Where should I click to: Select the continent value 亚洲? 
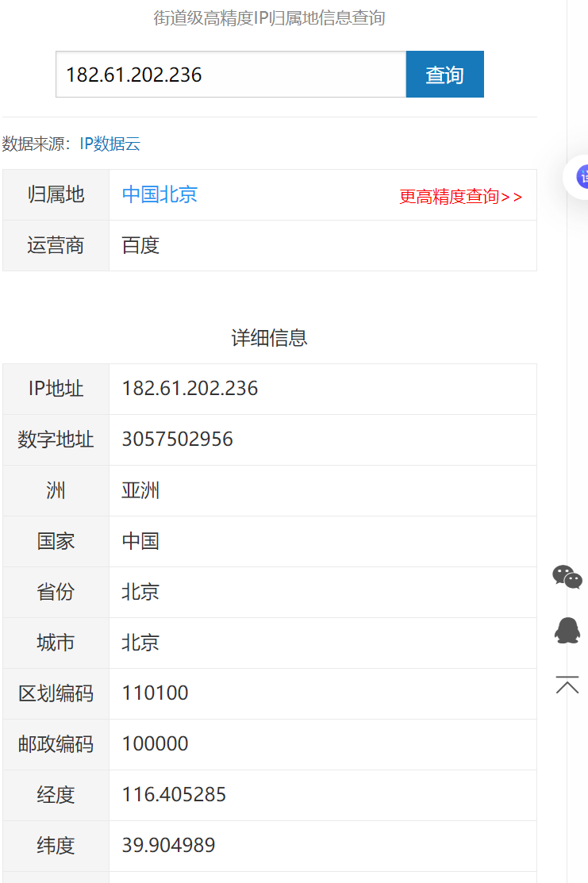pyautogui.click(x=140, y=490)
